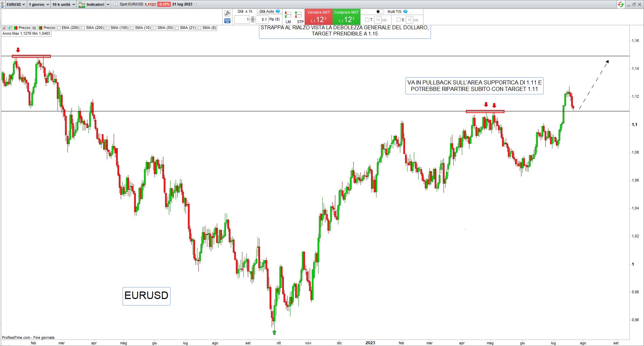The height and width of the screenshot is (346, 644).
Task: Click the list icon between Prezzo labels
Action: pyautogui.click(x=34, y=28)
